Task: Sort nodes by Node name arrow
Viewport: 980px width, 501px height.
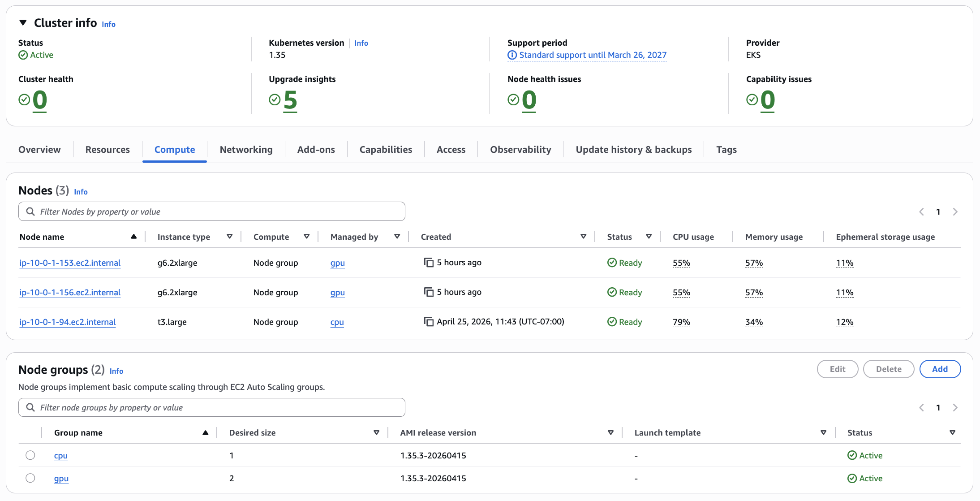Action: coord(133,237)
